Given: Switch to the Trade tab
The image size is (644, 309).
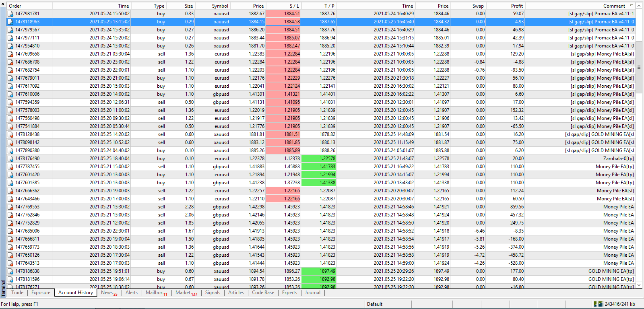Looking at the screenshot, I should click(x=17, y=293).
